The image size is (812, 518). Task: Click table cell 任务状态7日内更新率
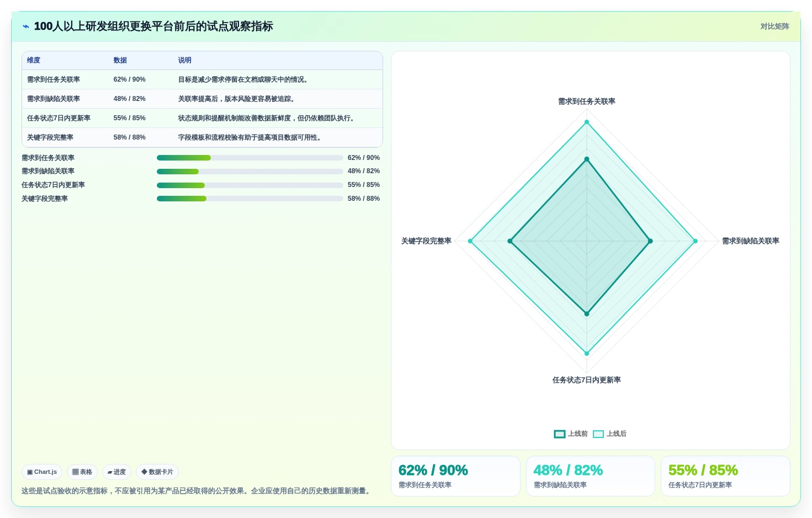[59, 119]
